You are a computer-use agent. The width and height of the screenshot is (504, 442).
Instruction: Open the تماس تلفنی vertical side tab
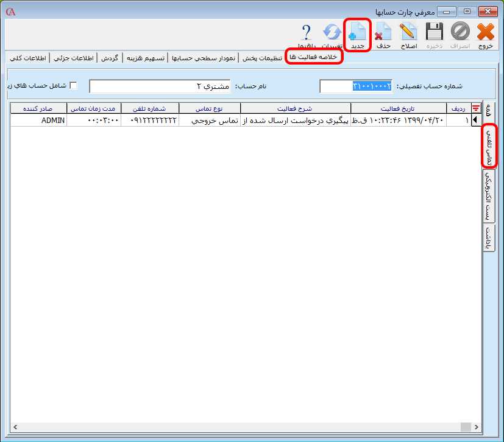coord(489,146)
